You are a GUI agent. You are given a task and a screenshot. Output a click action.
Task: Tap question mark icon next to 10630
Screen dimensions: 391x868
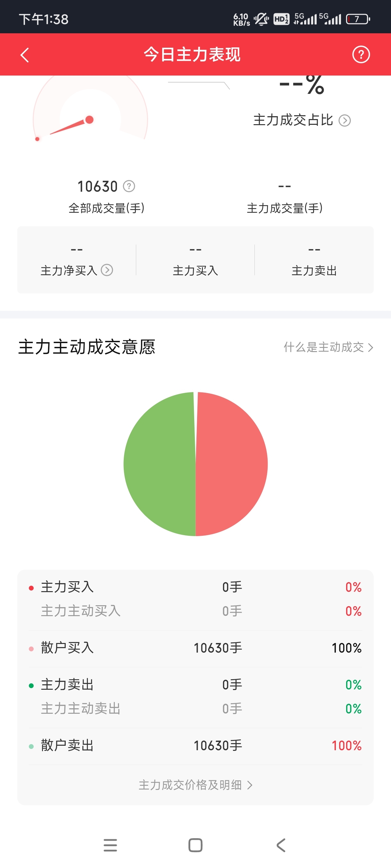129,186
